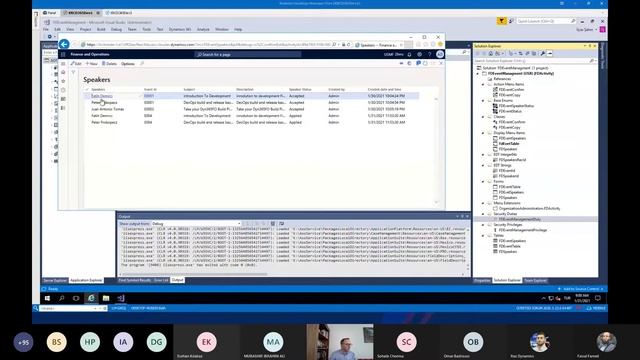Click the notifications flag icon in Visual Studio
This screenshot has width=640, height=360.
tap(502, 21)
